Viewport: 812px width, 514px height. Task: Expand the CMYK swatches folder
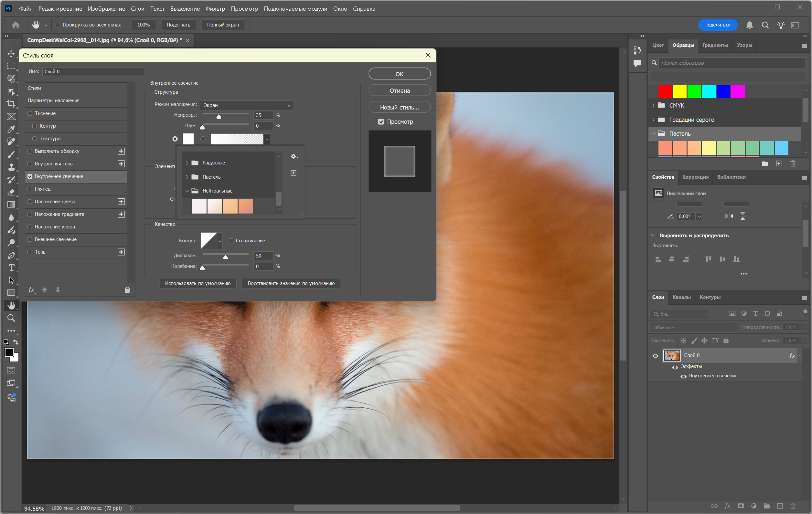(653, 106)
